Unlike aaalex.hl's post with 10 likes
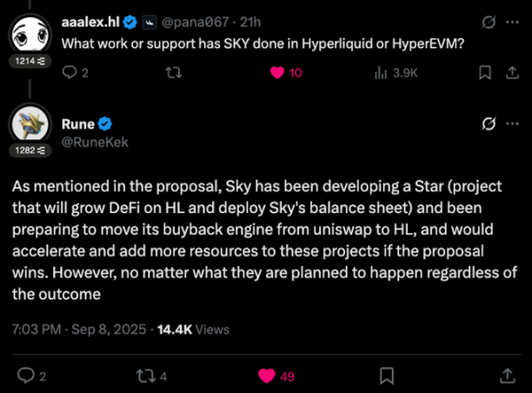 278,74
